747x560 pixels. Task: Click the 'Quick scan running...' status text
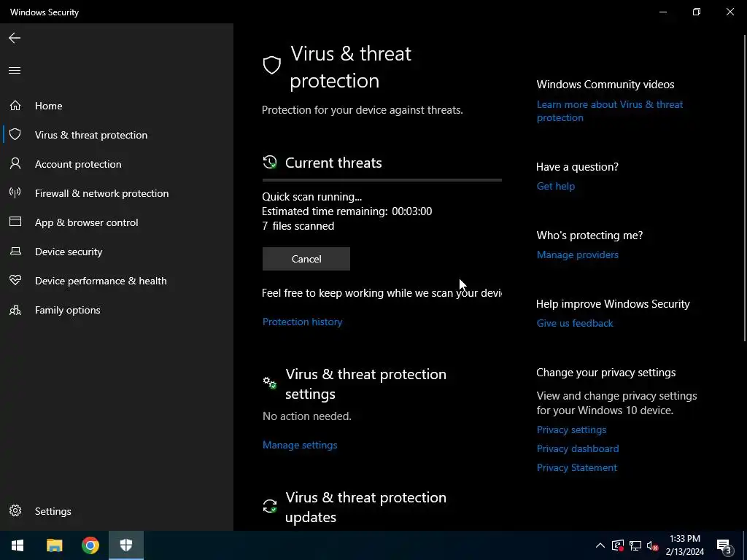click(x=311, y=197)
